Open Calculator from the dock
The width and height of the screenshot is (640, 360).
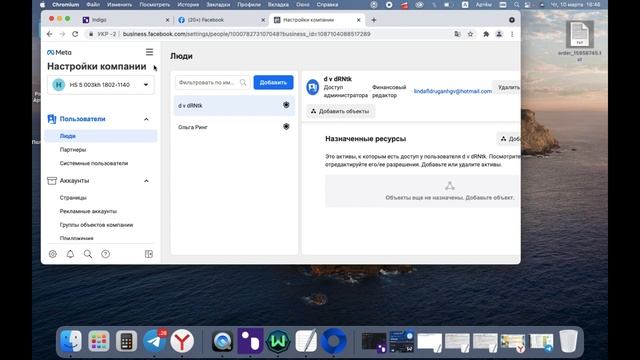[x=126, y=341]
